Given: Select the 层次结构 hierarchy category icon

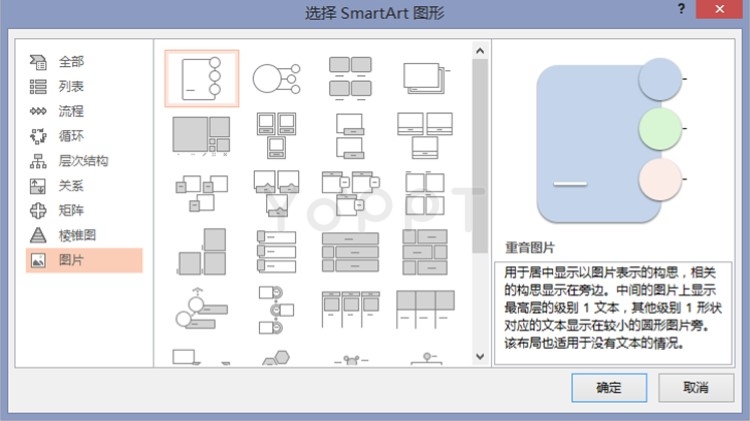Looking at the screenshot, I should (38, 161).
